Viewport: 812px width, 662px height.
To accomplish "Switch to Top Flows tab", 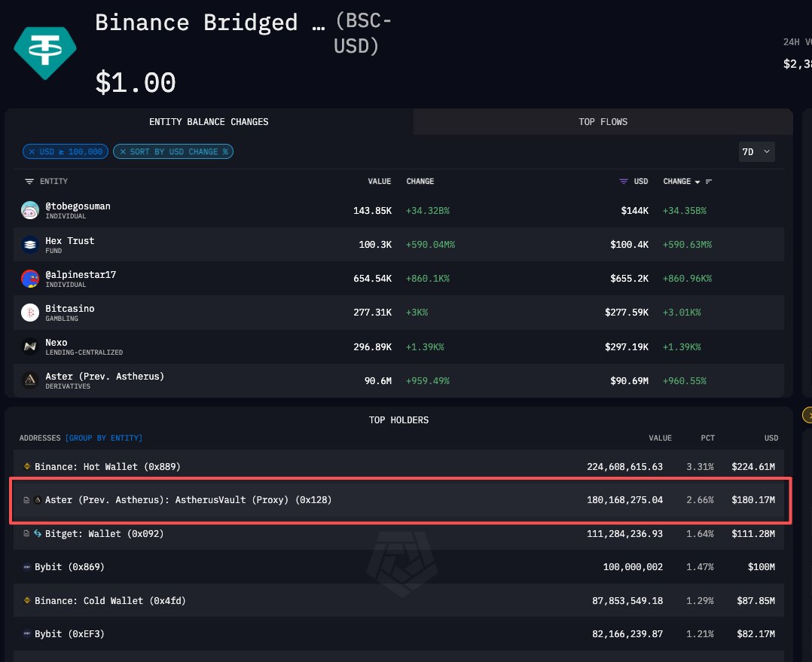I will [603, 122].
